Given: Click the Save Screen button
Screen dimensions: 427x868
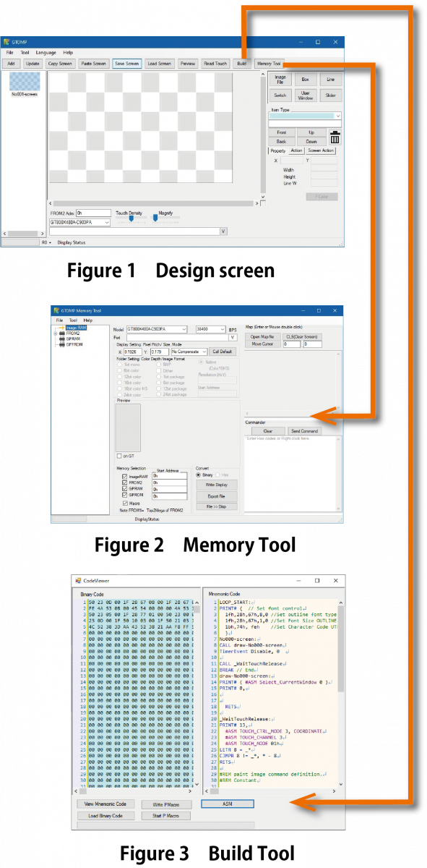Looking at the screenshot, I should pyautogui.click(x=126, y=64).
